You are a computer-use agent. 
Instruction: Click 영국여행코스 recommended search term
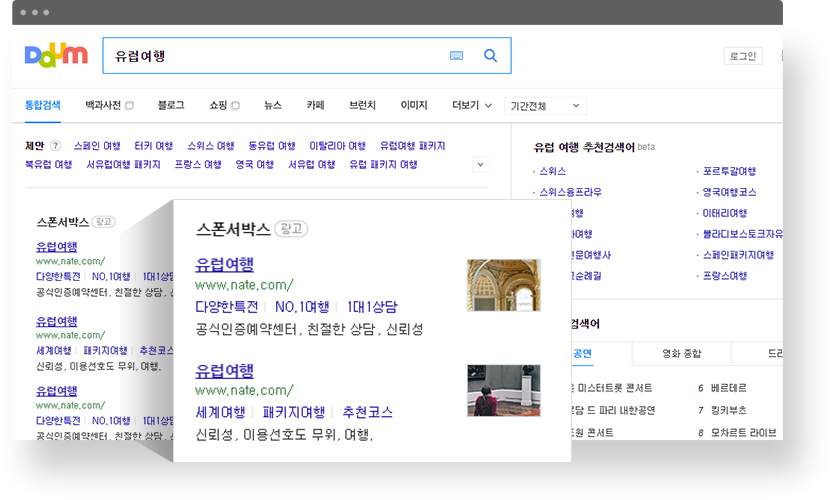tap(729, 192)
